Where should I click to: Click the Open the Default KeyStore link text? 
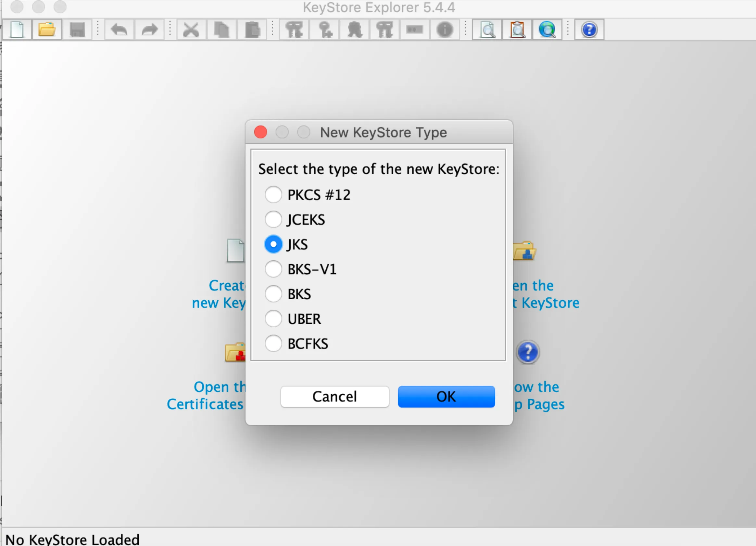pos(546,294)
